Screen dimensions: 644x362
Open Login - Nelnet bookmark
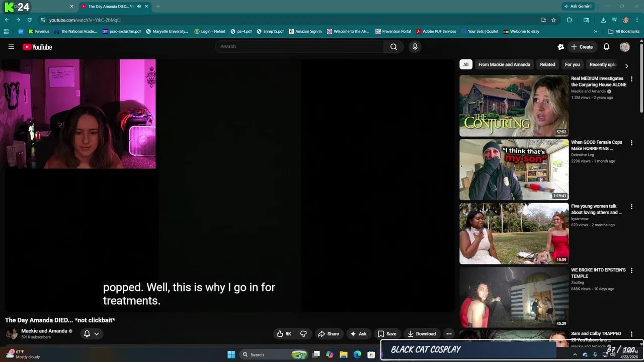tap(210, 31)
